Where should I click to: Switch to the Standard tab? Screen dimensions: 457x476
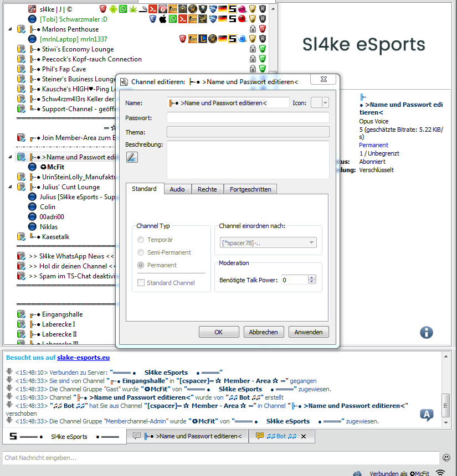(145, 189)
